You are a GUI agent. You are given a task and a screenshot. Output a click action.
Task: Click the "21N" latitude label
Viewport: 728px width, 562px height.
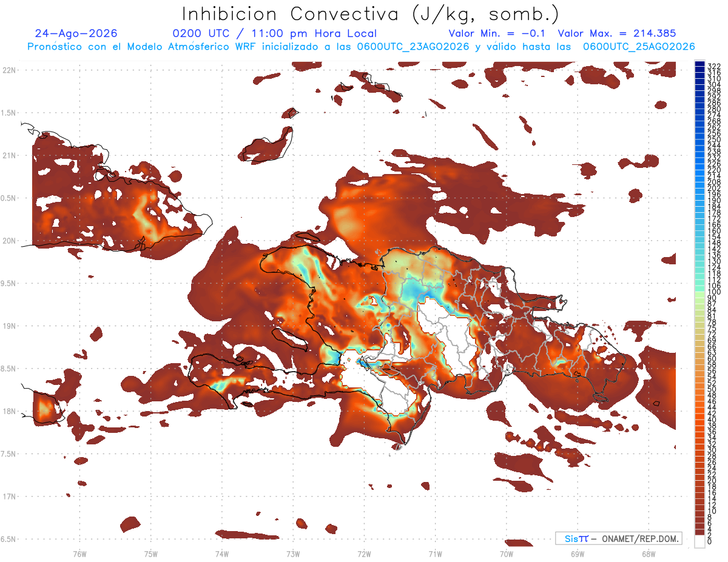[x=9, y=155]
